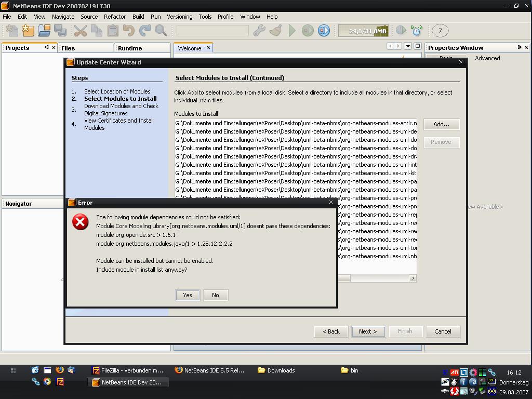
Task: Click the round badge showing 7
Action: 440,31
